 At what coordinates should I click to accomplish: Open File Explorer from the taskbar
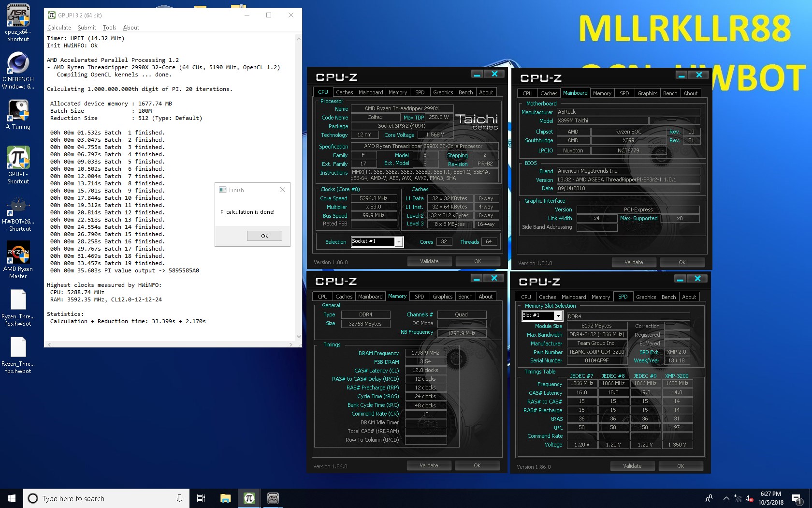pos(225,498)
